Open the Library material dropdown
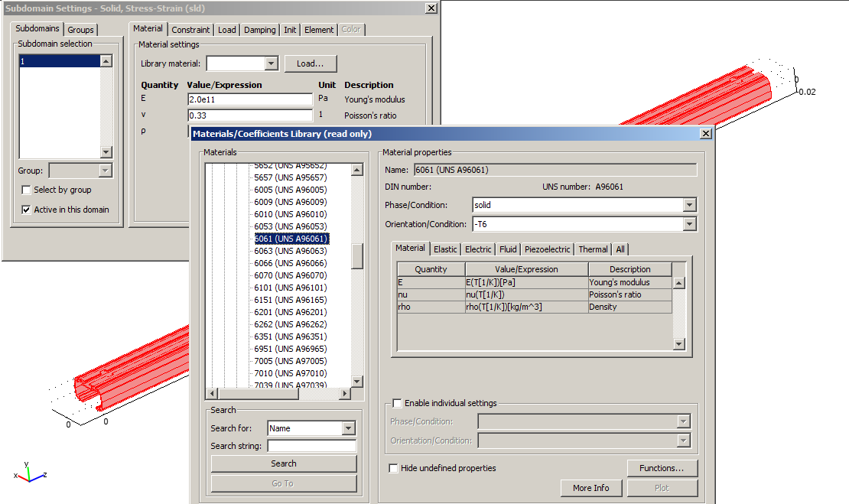 point(272,63)
